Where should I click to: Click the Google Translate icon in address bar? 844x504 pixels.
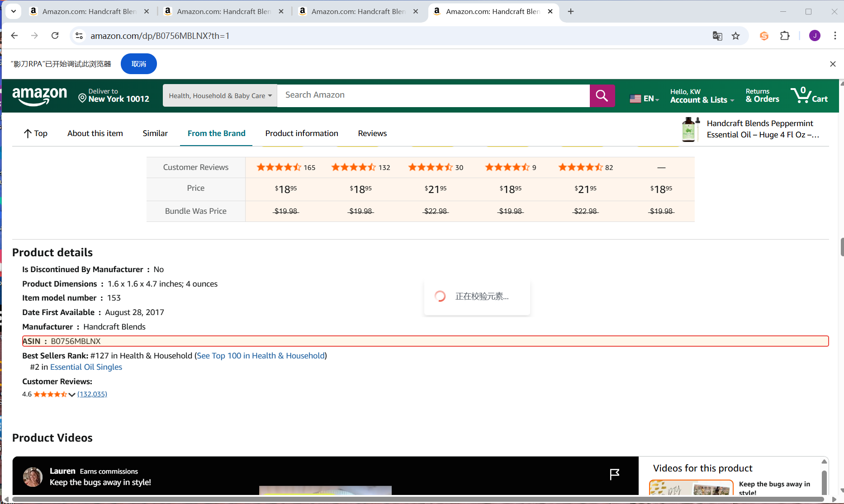[x=717, y=36]
